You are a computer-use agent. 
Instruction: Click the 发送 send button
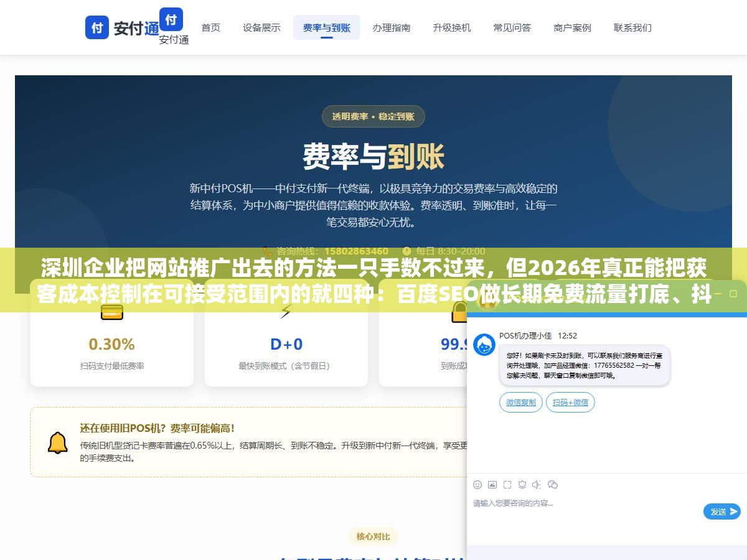coord(722,511)
